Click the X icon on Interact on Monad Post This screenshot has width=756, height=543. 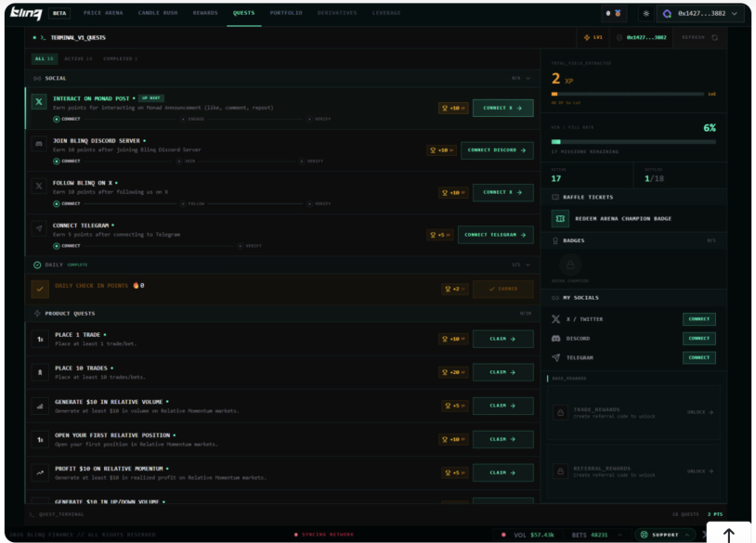(x=39, y=102)
